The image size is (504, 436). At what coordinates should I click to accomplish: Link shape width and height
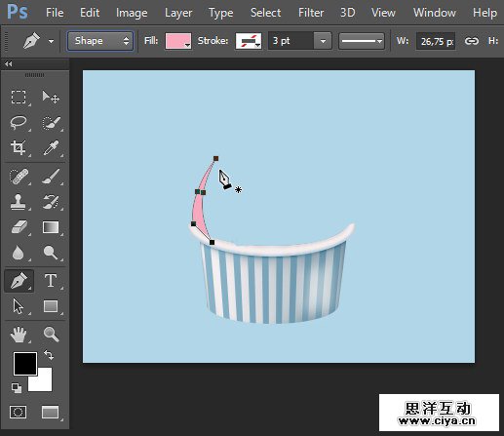(472, 41)
